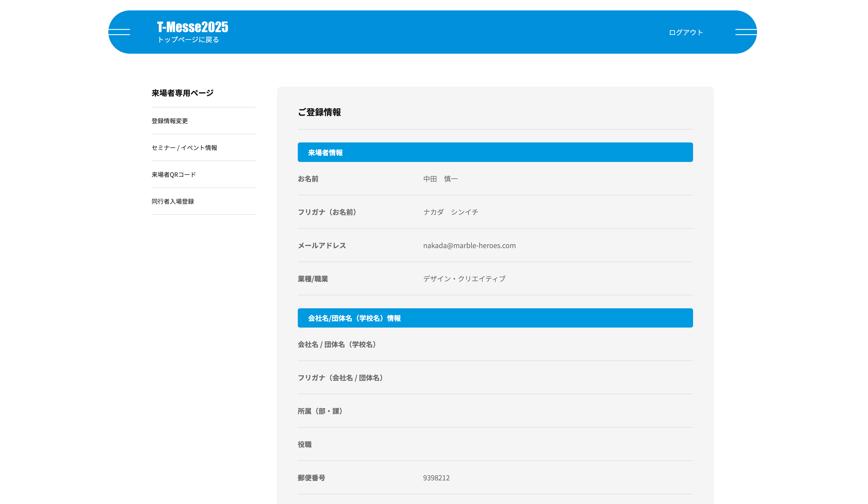
Task: Click デザイン・クリエイティブ occupation value
Action: coord(464,279)
